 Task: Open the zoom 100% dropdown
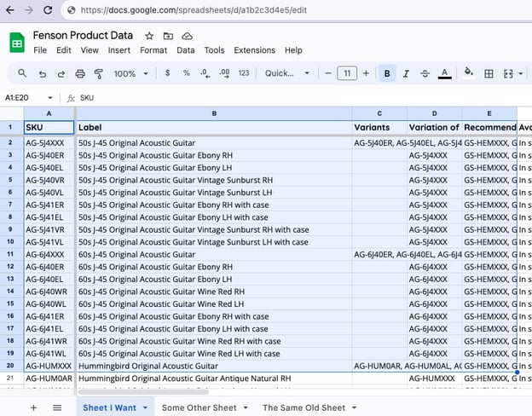131,73
